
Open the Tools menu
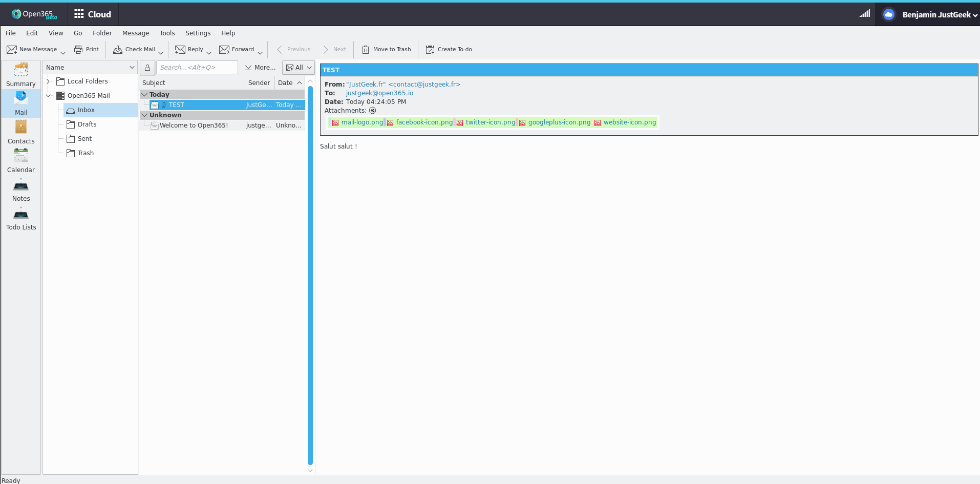[167, 33]
